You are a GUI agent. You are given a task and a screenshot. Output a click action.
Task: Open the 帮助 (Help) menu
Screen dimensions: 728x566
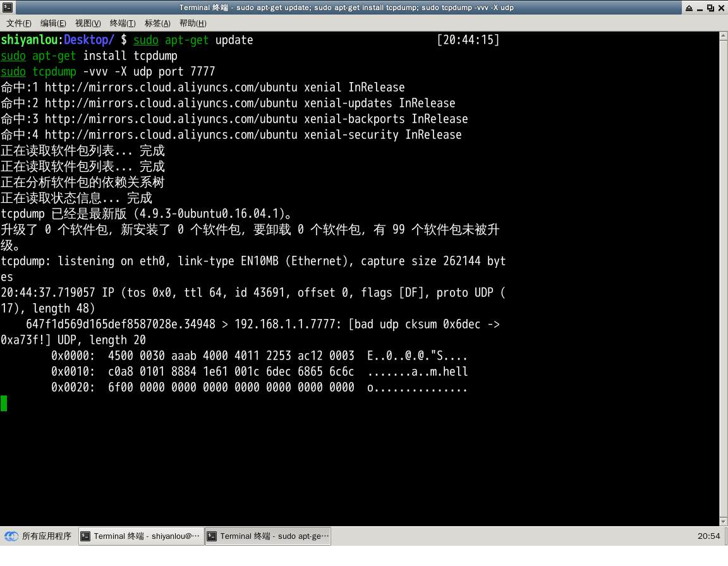pyautogui.click(x=193, y=23)
